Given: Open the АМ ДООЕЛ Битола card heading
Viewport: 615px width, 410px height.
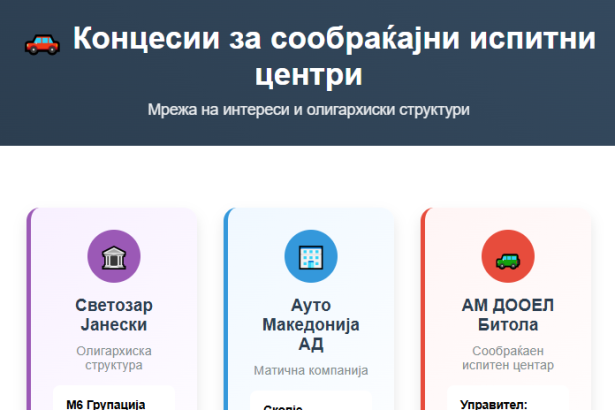Looking at the screenshot, I should click(x=508, y=315).
